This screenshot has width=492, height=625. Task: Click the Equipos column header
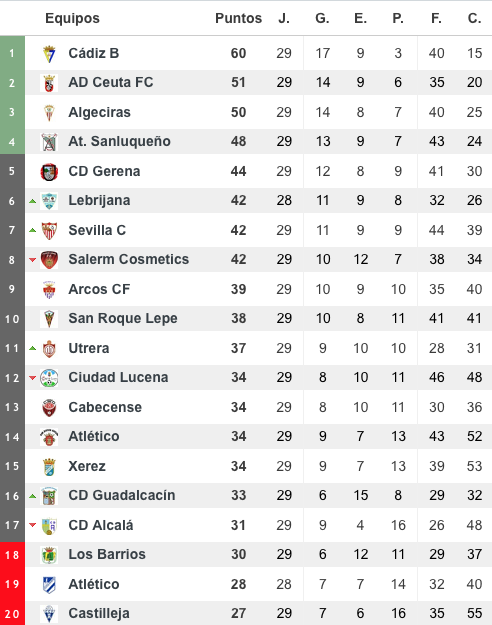[x=72, y=18]
